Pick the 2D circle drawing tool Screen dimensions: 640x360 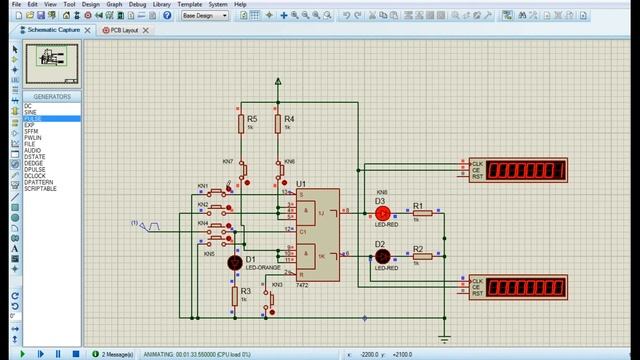(x=15, y=218)
